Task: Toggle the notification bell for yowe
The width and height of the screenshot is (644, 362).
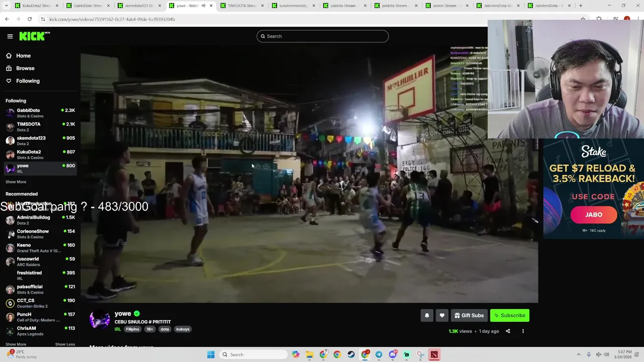Action: click(x=427, y=315)
